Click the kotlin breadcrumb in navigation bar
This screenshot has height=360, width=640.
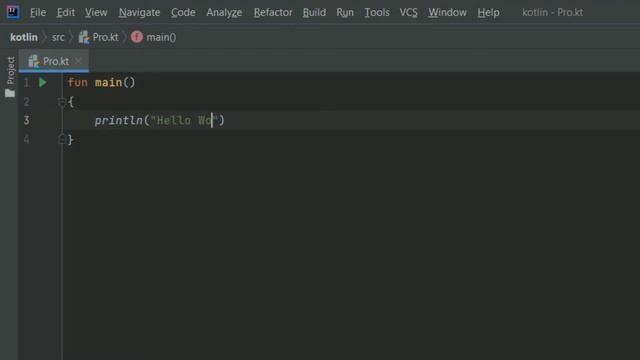click(24, 37)
